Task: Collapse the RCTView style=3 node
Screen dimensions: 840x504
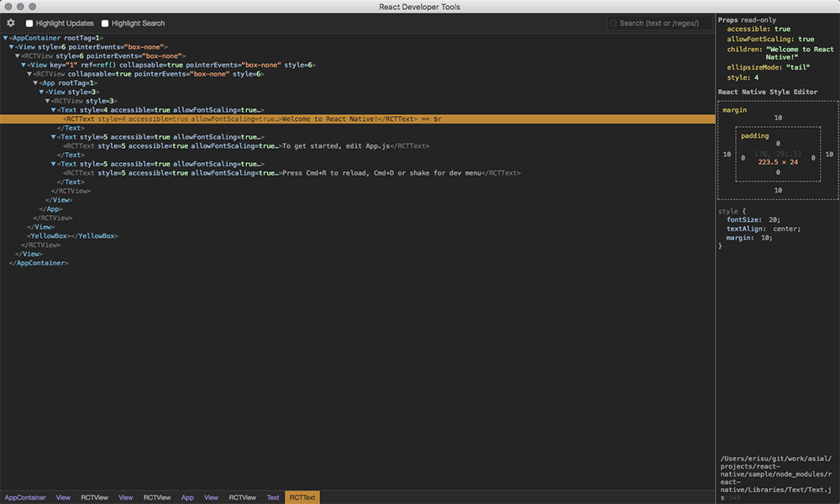Action: pyautogui.click(x=47, y=101)
